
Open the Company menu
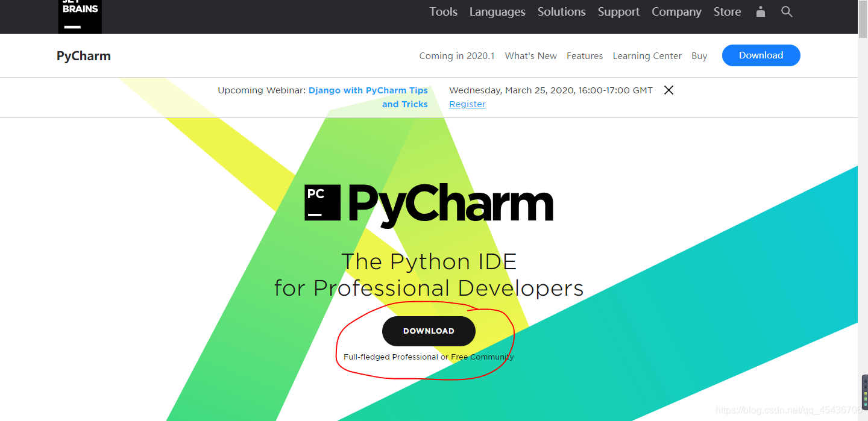point(676,12)
